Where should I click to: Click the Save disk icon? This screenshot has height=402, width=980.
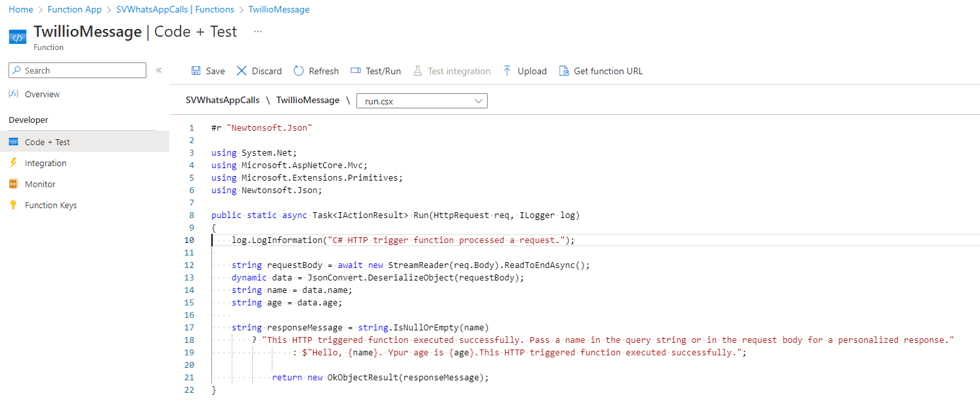click(x=196, y=71)
